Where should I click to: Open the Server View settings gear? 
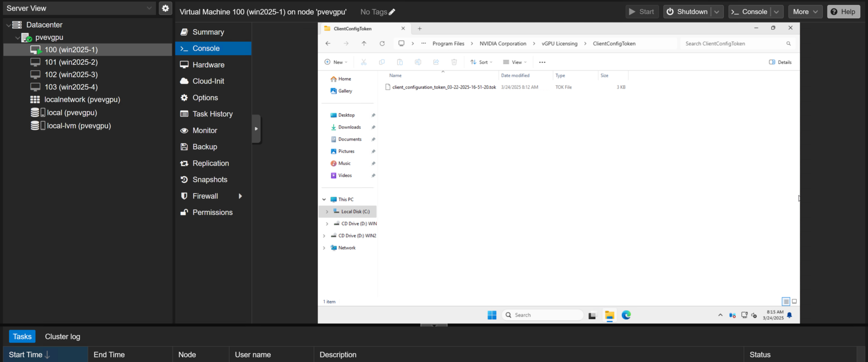[165, 8]
